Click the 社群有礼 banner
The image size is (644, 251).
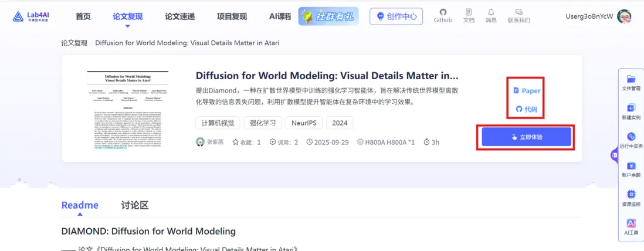tap(328, 16)
